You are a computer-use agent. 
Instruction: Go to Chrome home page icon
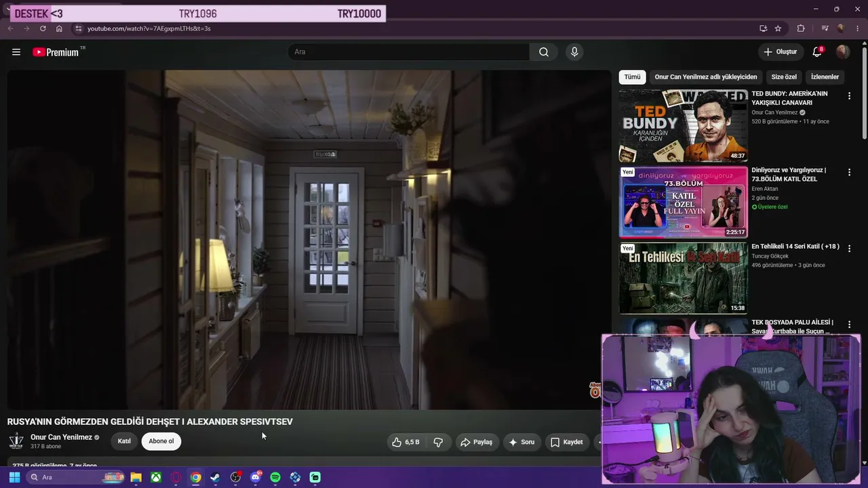tap(59, 28)
